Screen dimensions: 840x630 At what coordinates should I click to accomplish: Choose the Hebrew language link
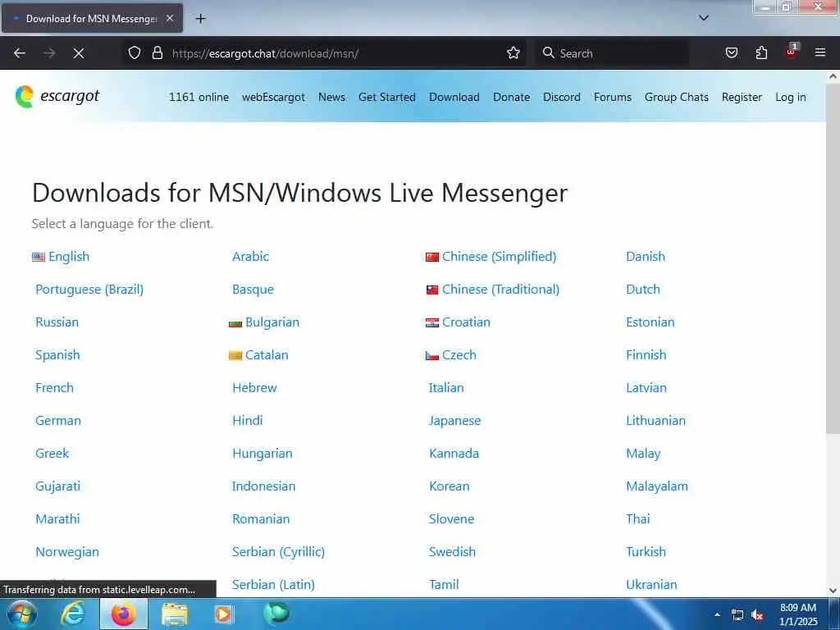tap(254, 388)
